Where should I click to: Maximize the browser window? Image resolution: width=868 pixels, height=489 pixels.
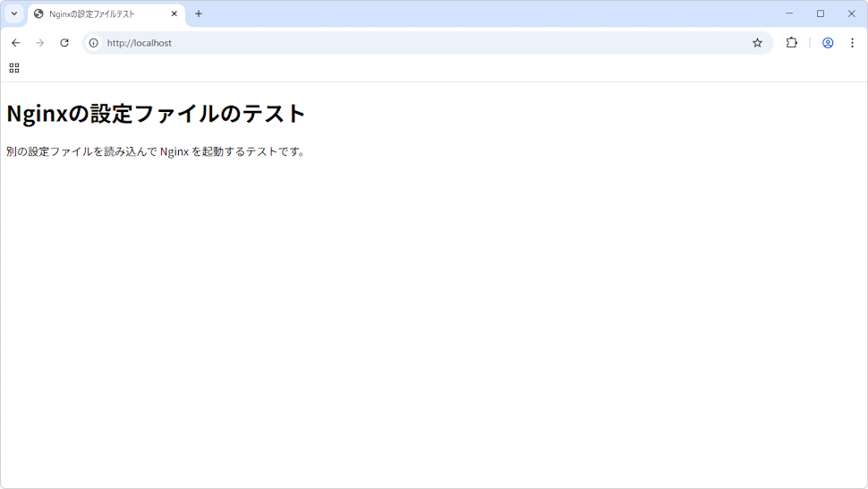[821, 13]
